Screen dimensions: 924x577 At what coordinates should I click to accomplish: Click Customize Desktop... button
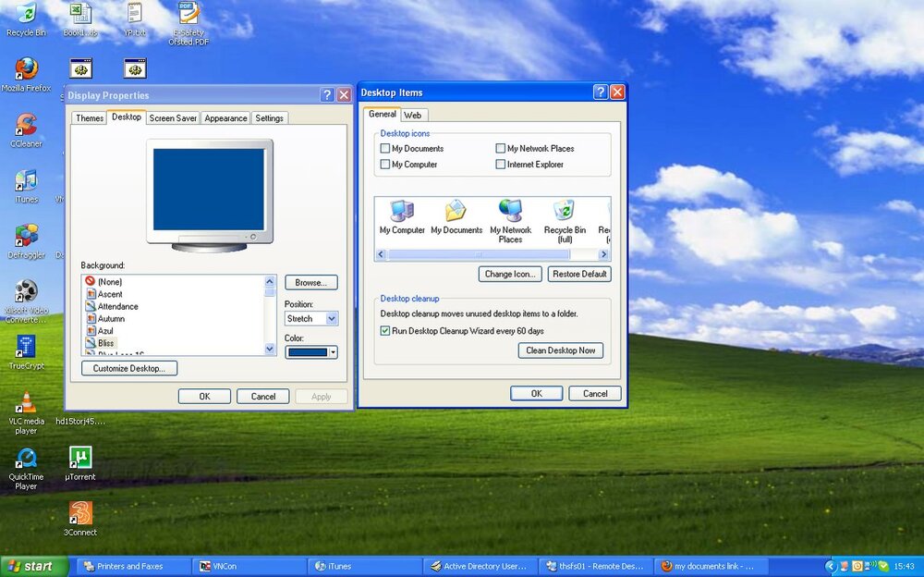[129, 368]
